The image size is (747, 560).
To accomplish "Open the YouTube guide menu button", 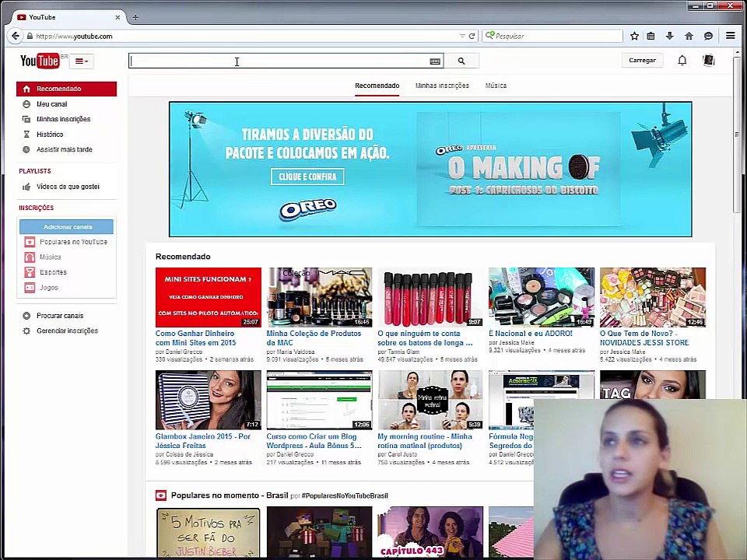I will coord(82,61).
